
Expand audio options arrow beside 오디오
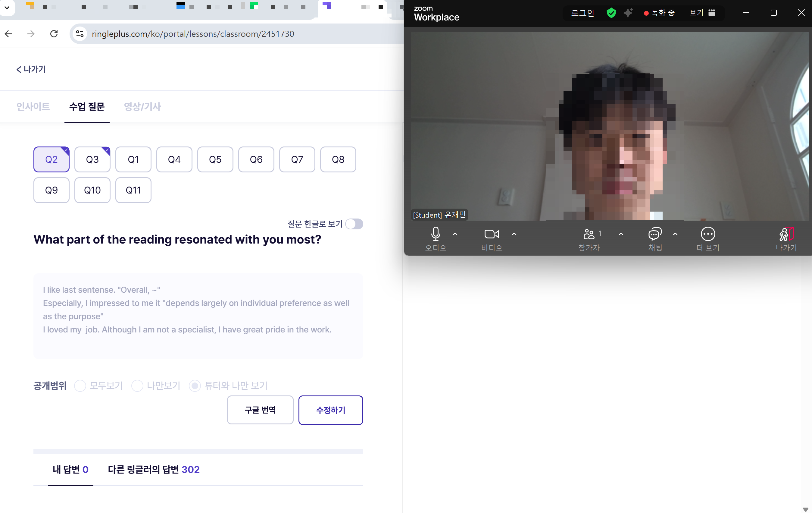click(455, 234)
